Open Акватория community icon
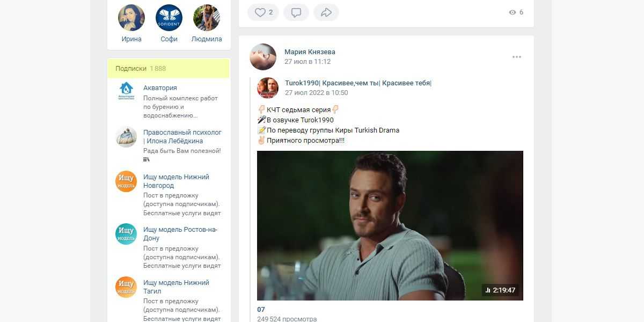This screenshot has height=322, width=644. click(x=126, y=91)
